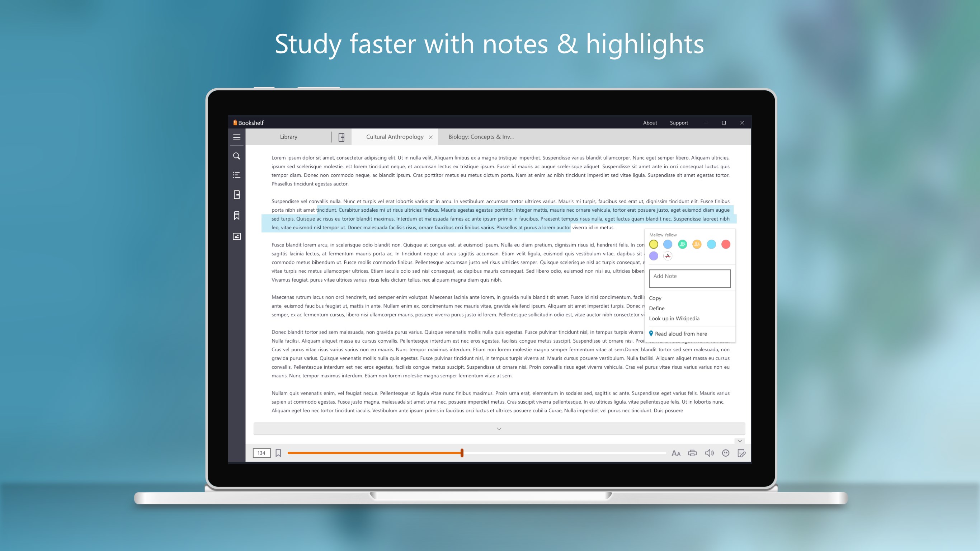Click the Add Note input field
The width and height of the screenshot is (980, 551).
[690, 278]
